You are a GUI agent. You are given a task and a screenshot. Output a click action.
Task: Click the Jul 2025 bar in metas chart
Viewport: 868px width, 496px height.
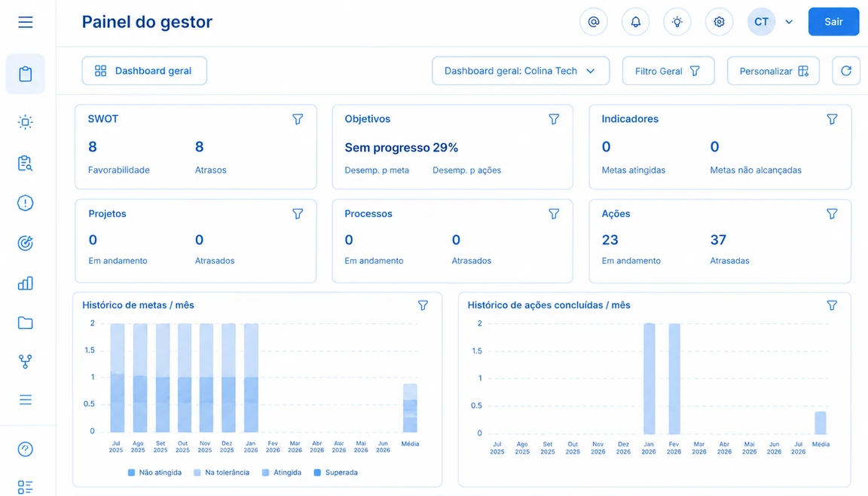click(118, 378)
